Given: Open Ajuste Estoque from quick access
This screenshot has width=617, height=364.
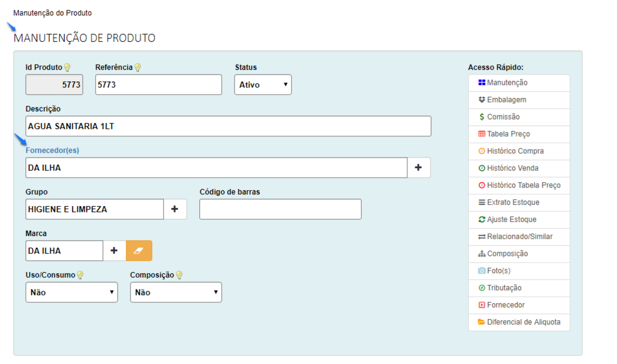Looking at the screenshot, I should pos(511,219).
